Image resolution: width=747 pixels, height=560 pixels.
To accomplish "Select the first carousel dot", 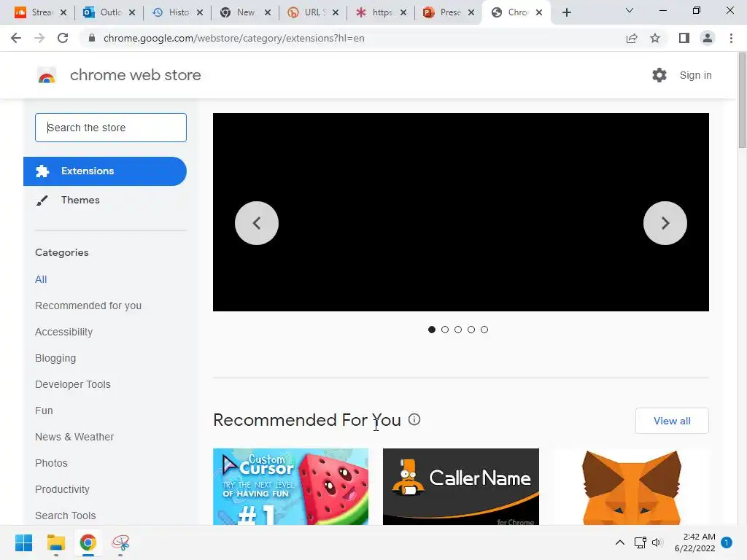I will coord(432,330).
